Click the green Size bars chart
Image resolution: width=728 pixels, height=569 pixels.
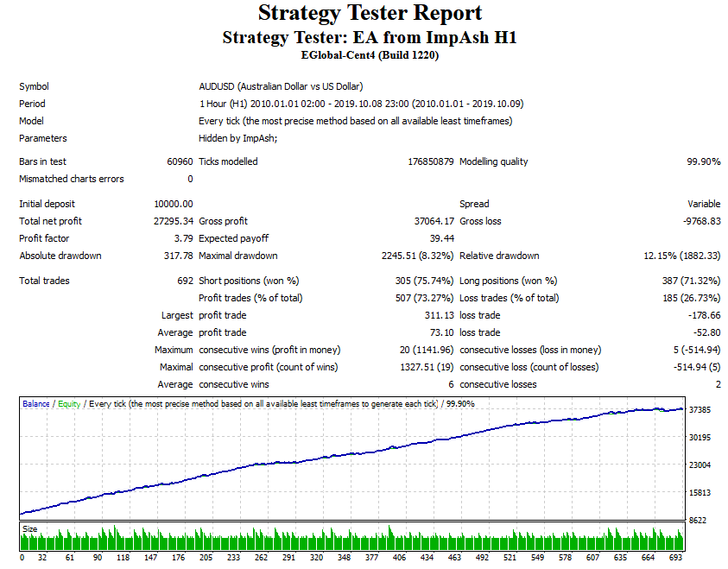[352, 539]
